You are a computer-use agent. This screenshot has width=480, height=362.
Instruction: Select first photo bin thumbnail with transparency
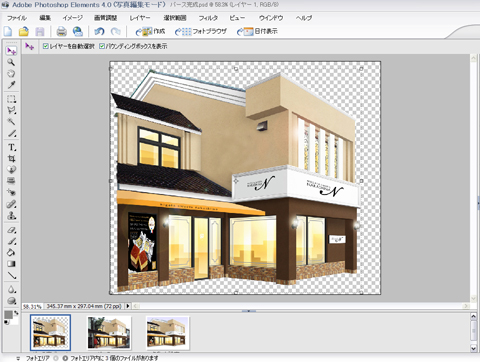click(x=50, y=332)
